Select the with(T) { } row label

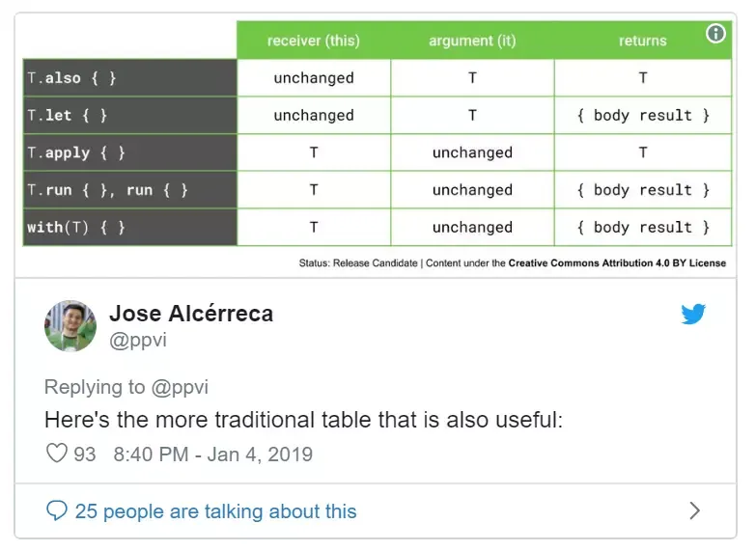coord(76,228)
